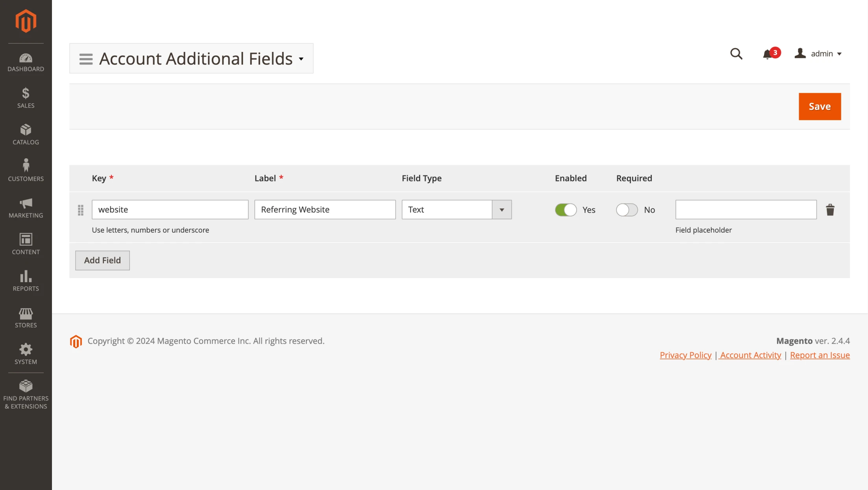Delete the website field row
This screenshot has width=868, height=490.
tap(830, 210)
